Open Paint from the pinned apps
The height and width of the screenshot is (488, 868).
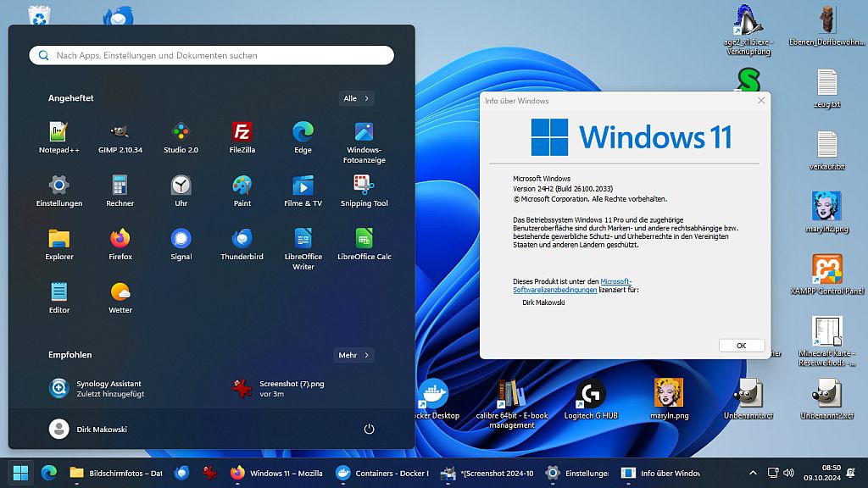242,191
